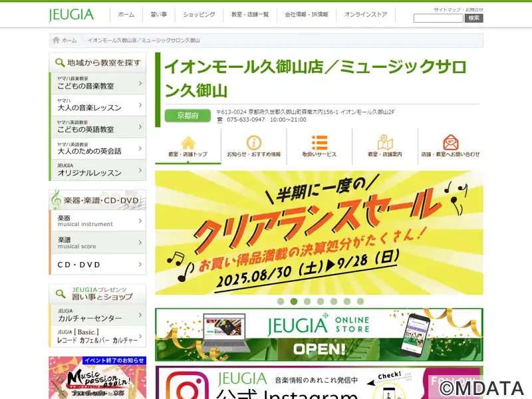Open the レコード カフェ&バー カルチャー link
The width and height of the screenshot is (532, 399).
click(98, 336)
